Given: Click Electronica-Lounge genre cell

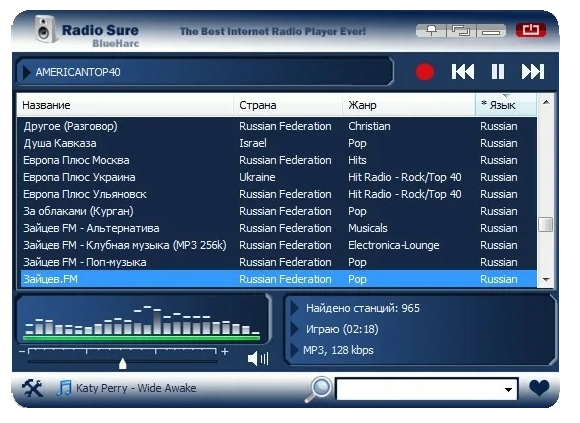Looking at the screenshot, I should (394, 245).
